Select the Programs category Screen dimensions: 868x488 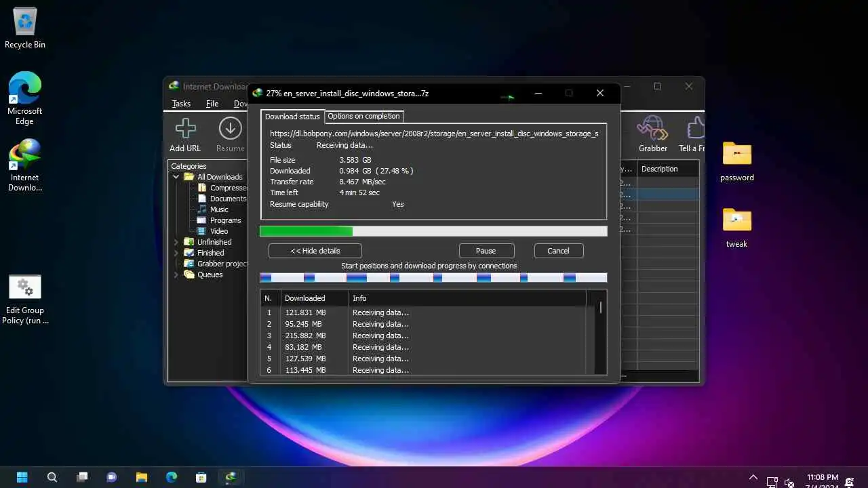219,220
